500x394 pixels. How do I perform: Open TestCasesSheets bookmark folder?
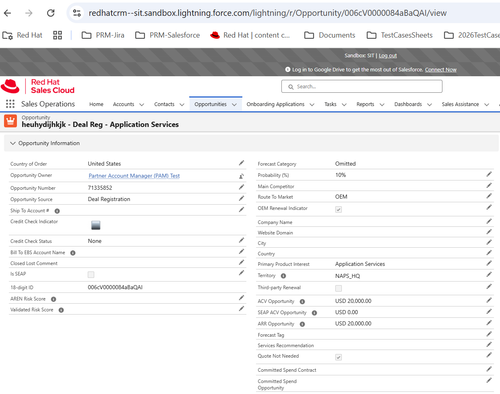click(399, 35)
